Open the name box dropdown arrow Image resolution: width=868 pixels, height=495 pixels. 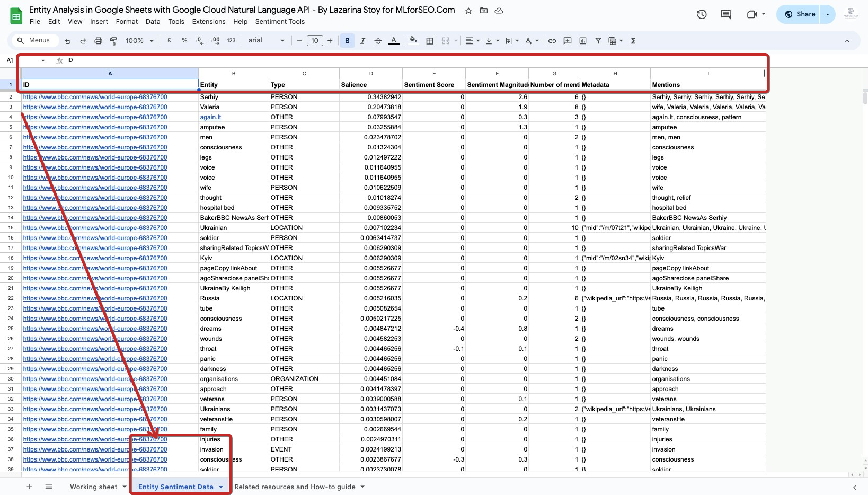[43, 60]
